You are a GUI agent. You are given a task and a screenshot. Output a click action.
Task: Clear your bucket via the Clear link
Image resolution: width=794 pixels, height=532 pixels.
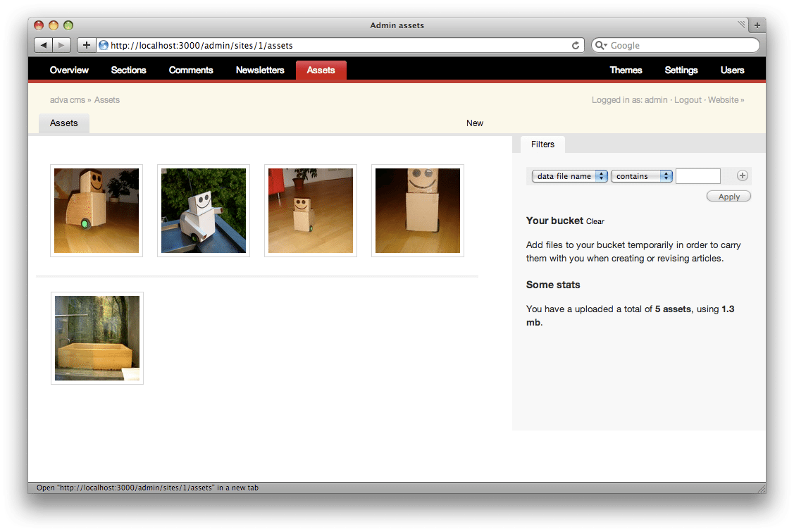coord(595,221)
